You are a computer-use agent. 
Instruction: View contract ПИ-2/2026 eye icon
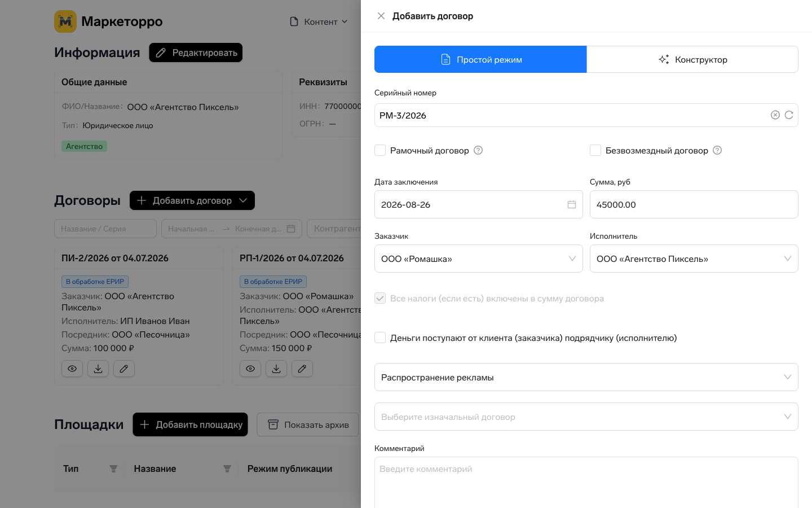(72, 369)
